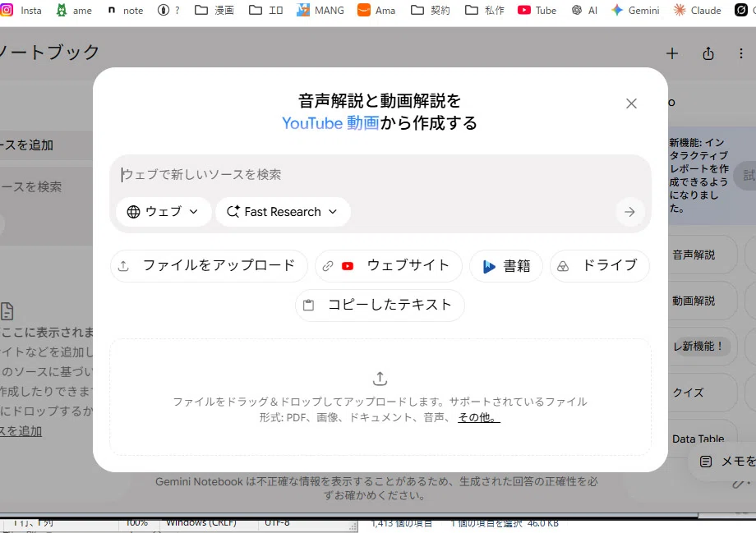Close the add source dialog
This screenshot has height=533, width=756.
click(x=631, y=103)
